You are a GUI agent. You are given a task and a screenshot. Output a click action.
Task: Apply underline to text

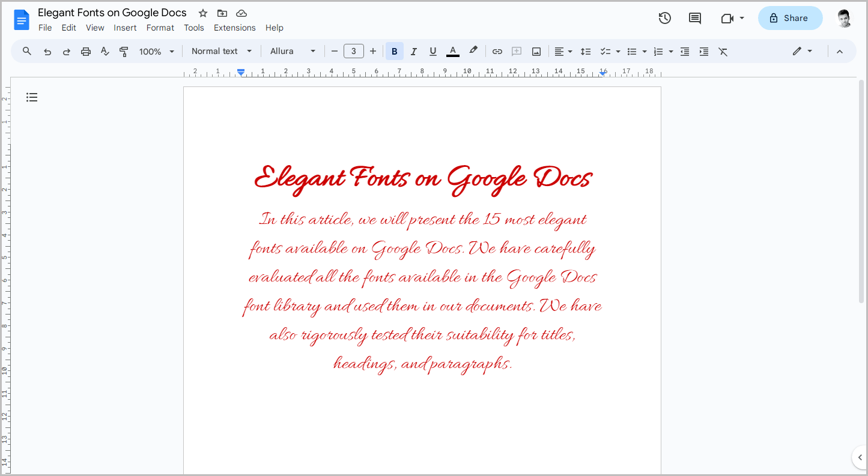click(432, 51)
